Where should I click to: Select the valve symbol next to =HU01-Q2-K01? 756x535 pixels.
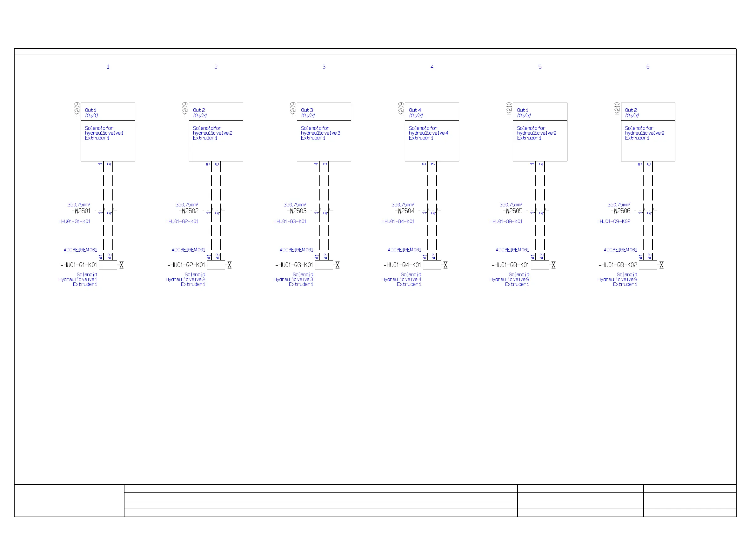click(x=229, y=265)
